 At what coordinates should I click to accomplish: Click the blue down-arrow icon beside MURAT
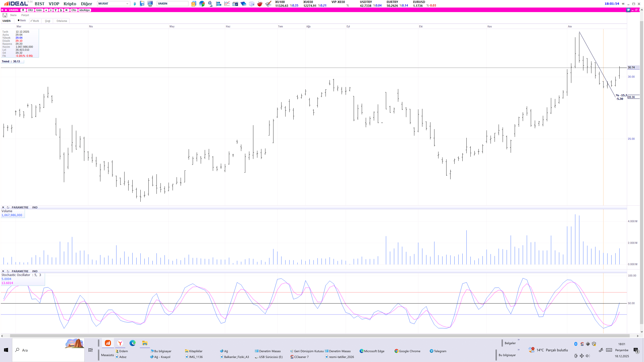[x=135, y=4]
